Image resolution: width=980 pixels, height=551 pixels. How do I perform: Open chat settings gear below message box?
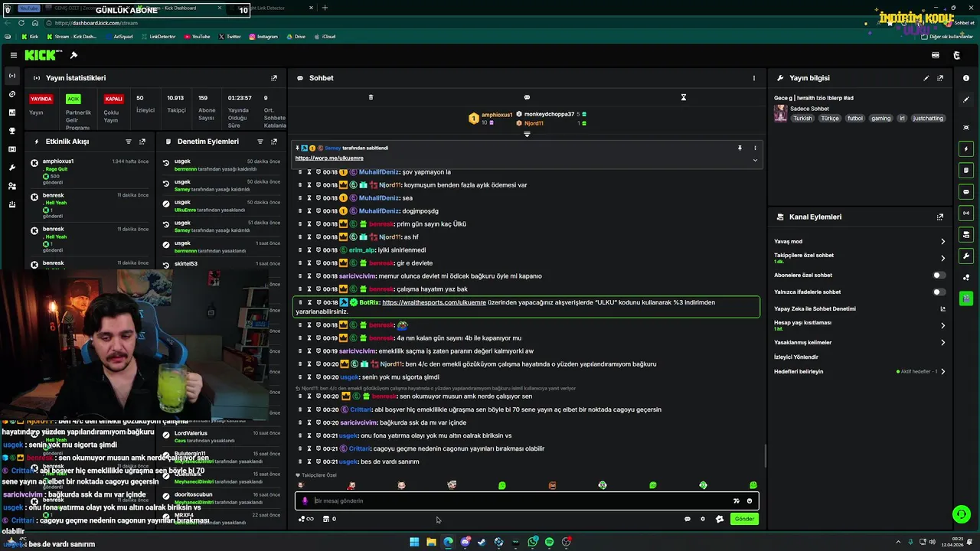coord(703,519)
